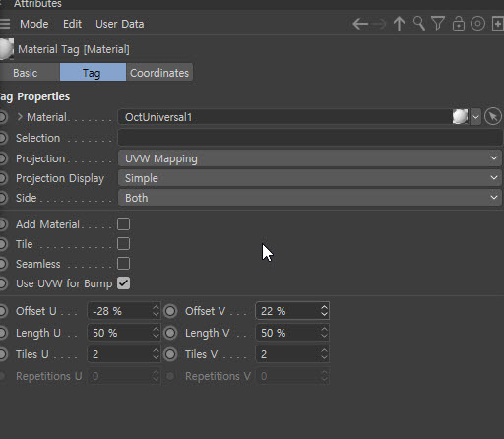
Task: Click the Projection label
Action: [x=40, y=158]
